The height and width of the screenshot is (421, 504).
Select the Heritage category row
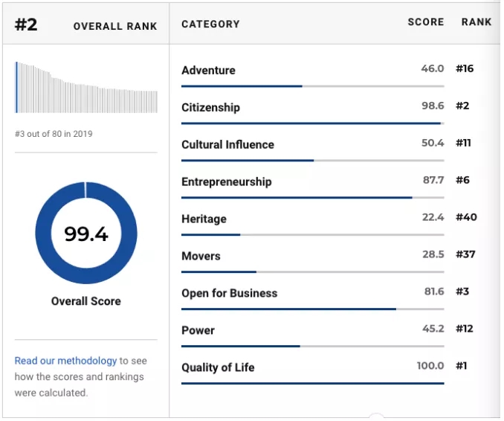329,224
